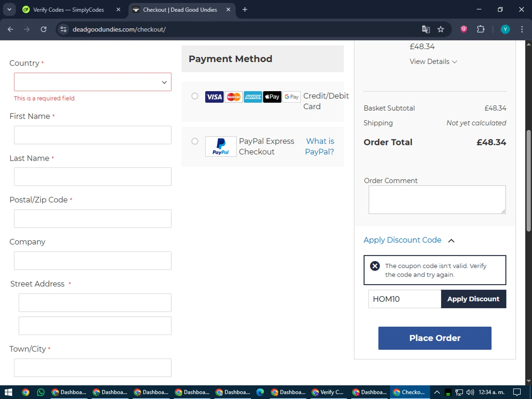Click the Company input field
Screen dimensions: 532x399
click(x=93, y=261)
